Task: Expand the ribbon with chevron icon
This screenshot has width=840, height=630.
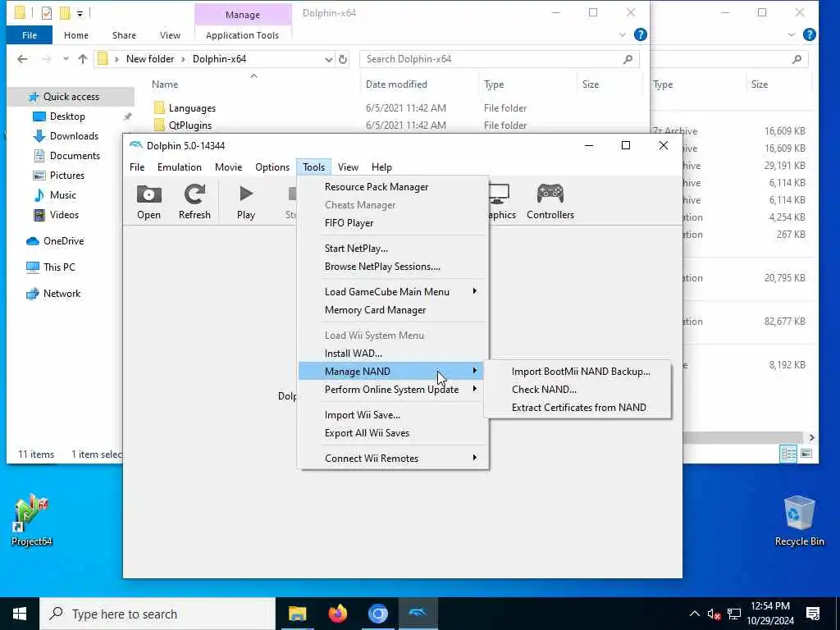Action: click(x=622, y=34)
